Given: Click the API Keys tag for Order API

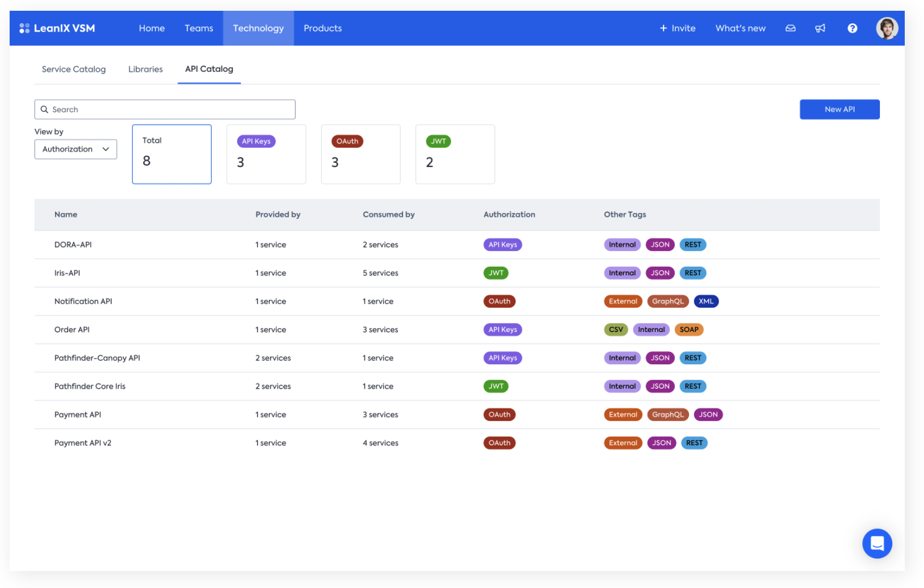Looking at the screenshot, I should click(x=503, y=330).
